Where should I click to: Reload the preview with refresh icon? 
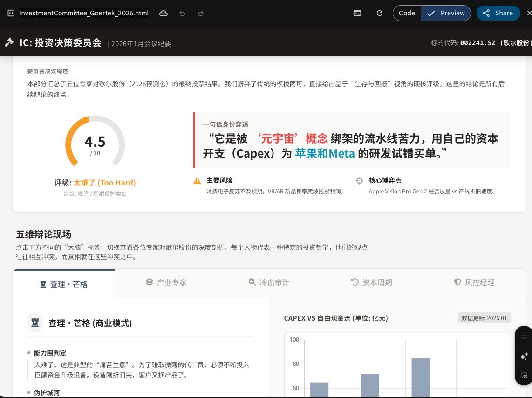379,13
